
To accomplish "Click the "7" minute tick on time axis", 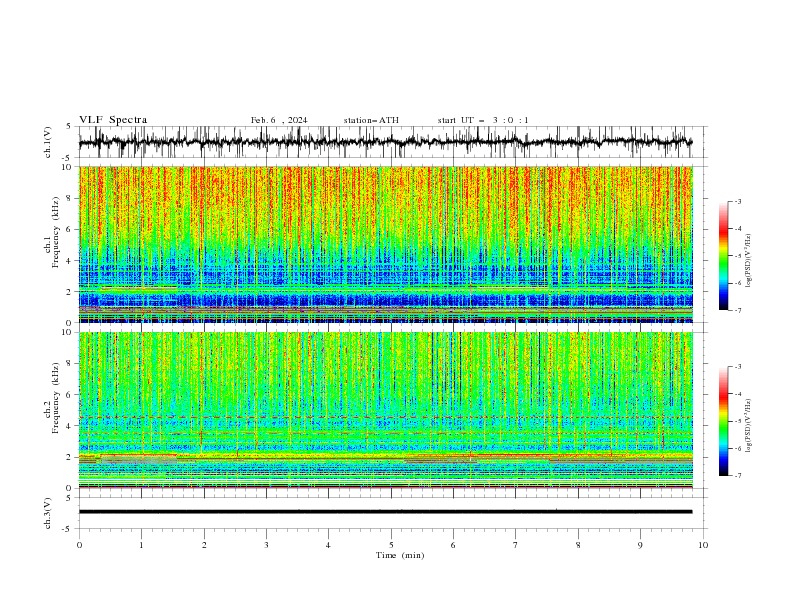I will 516,545.
